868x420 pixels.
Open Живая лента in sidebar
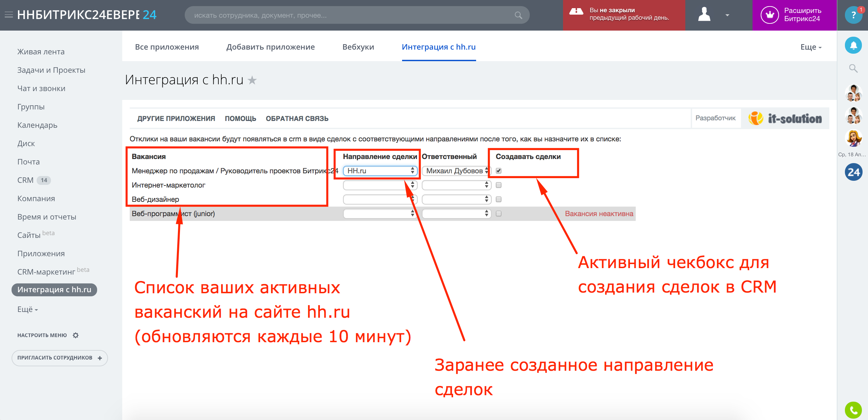41,52
